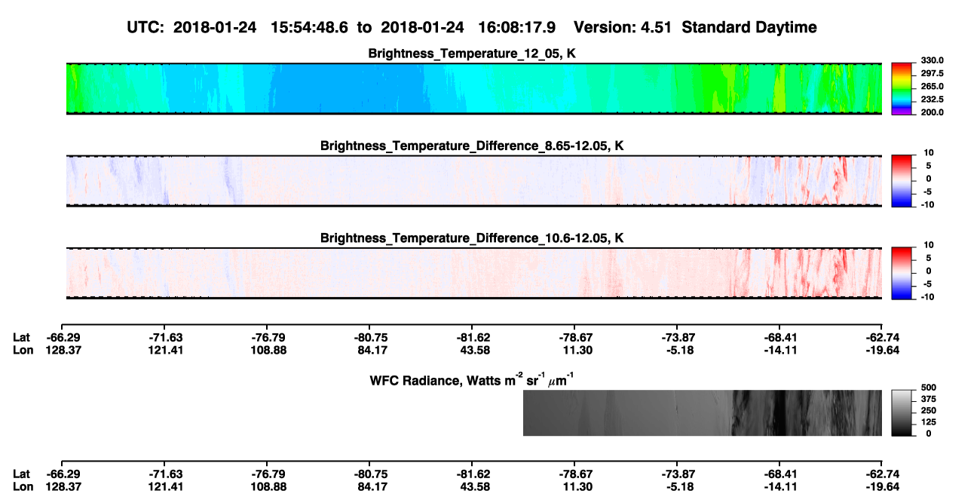This screenshot has width=980, height=503.
Task: Click colorbar label 330.0
Action: pyautogui.click(x=933, y=60)
